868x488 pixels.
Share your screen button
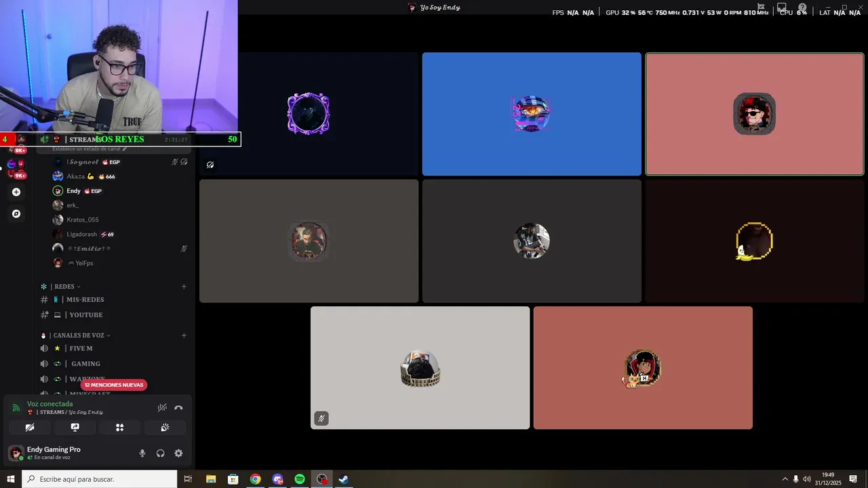tap(75, 428)
